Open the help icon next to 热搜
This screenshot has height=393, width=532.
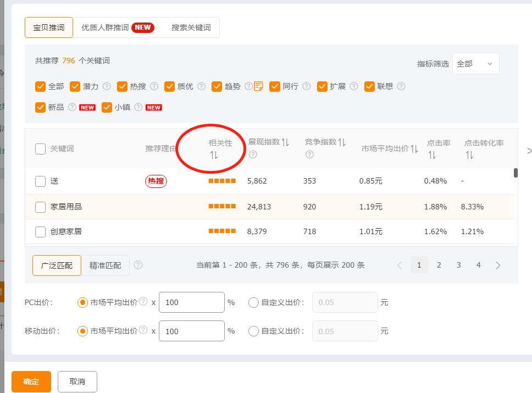(154, 86)
